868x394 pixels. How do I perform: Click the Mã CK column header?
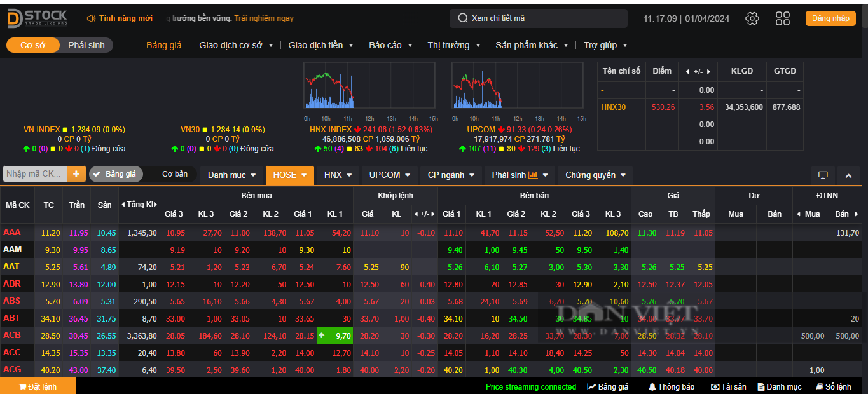(x=18, y=205)
